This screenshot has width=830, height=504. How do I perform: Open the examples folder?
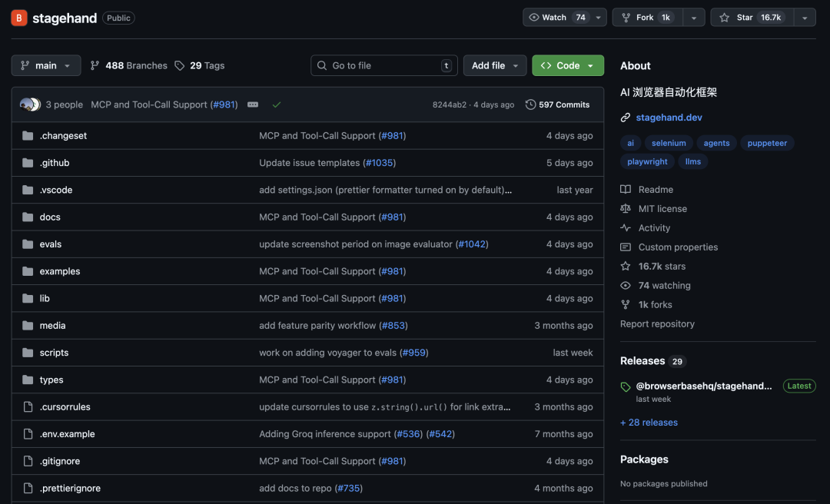click(60, 271)
